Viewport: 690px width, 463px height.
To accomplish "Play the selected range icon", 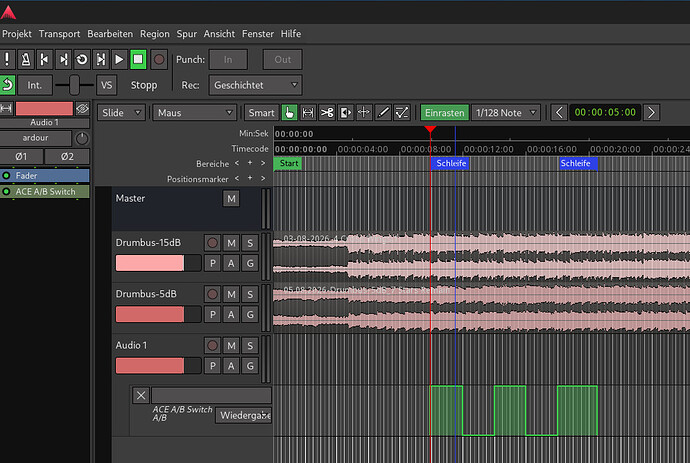I will pos(101,59).
